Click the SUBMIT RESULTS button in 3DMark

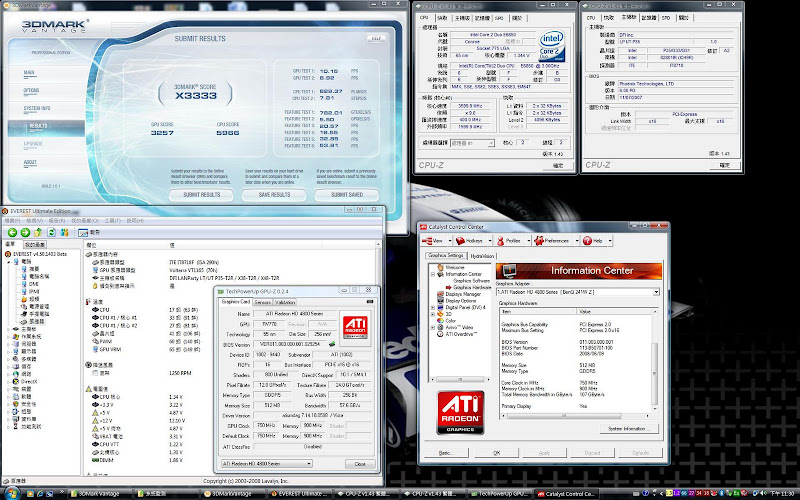click(201, 195)
